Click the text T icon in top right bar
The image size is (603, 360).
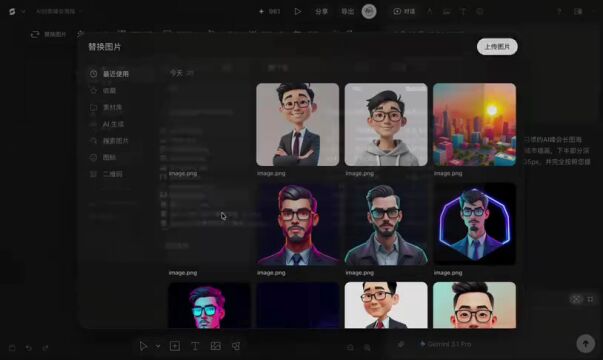pyautogui.click(x=463, y=12)
